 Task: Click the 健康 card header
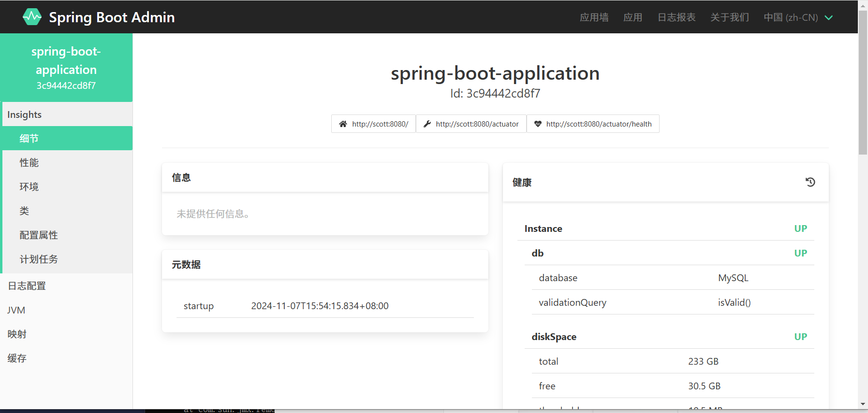tap(666, 182)
